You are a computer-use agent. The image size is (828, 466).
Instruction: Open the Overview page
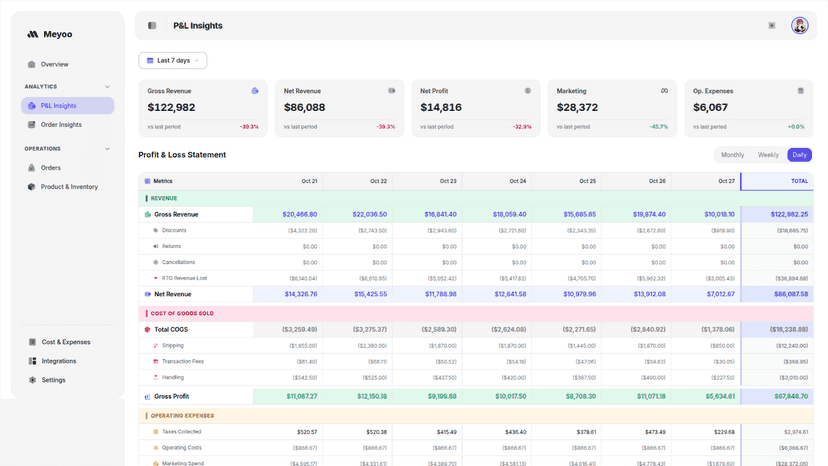point(68,64)
